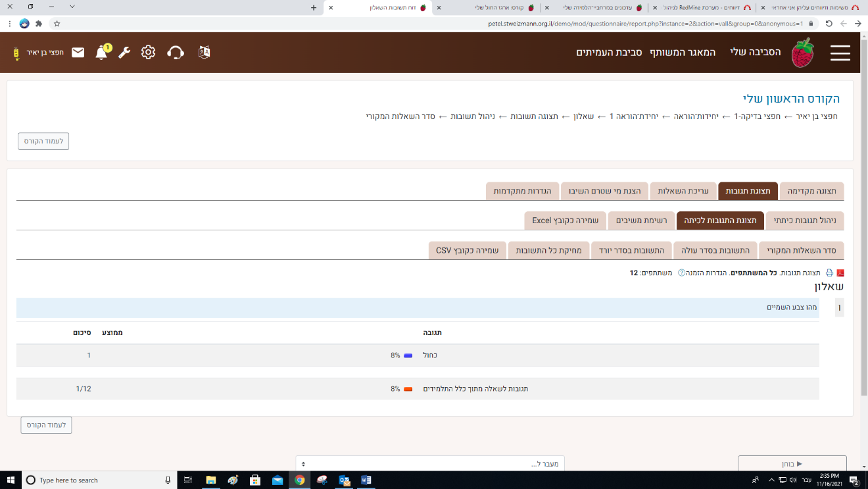Expand the 'מעבר ל...' jump-to dropdown
The image size is (868, 489).
(x=429, y=464)
